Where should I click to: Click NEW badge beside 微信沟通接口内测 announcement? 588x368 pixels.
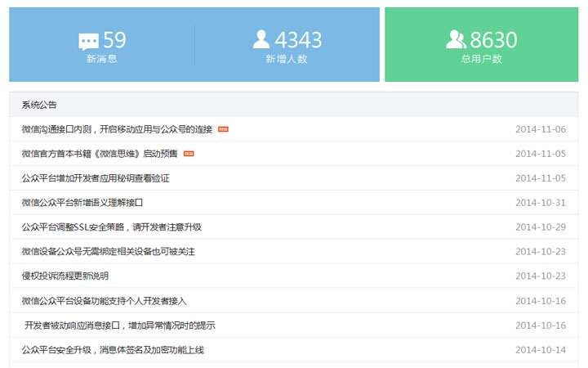(x=223, y=129)
